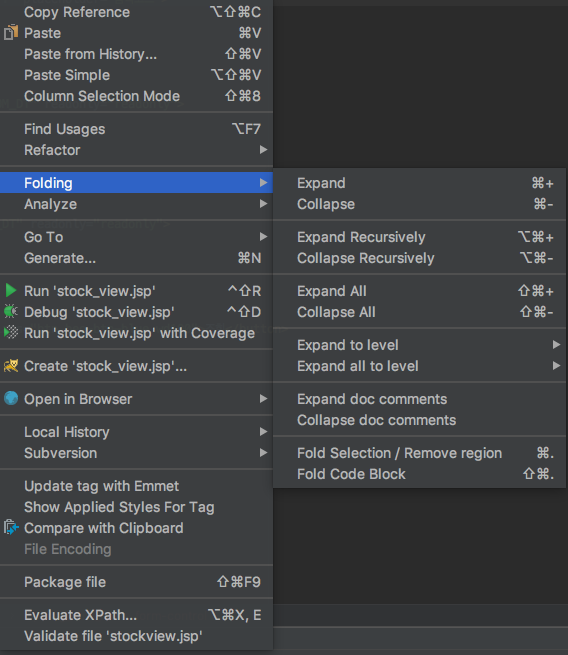Click the globe icon for Open in Browser

(11, 399)
